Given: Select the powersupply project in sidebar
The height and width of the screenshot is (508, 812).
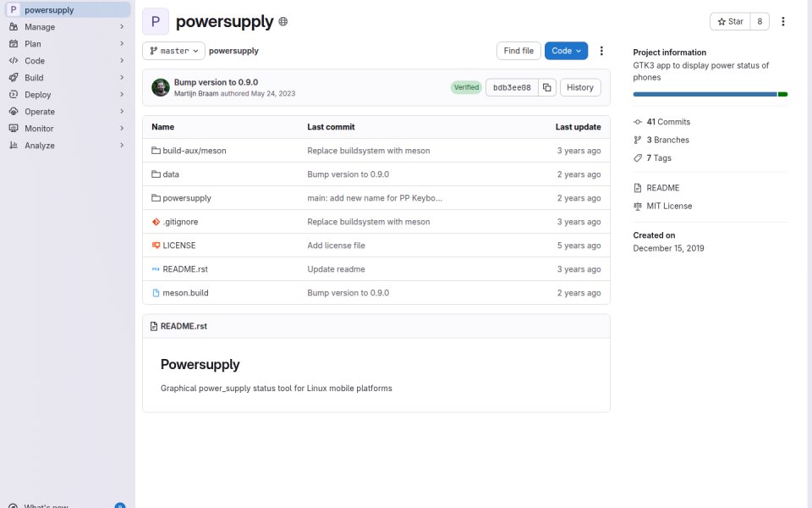Looking at the screenshot, I should [x=68, y=9].
